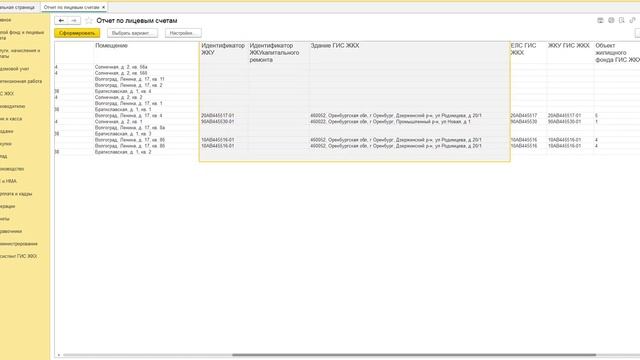Select the Отчет по лицевым счетам tab

[x=71, y=7]
